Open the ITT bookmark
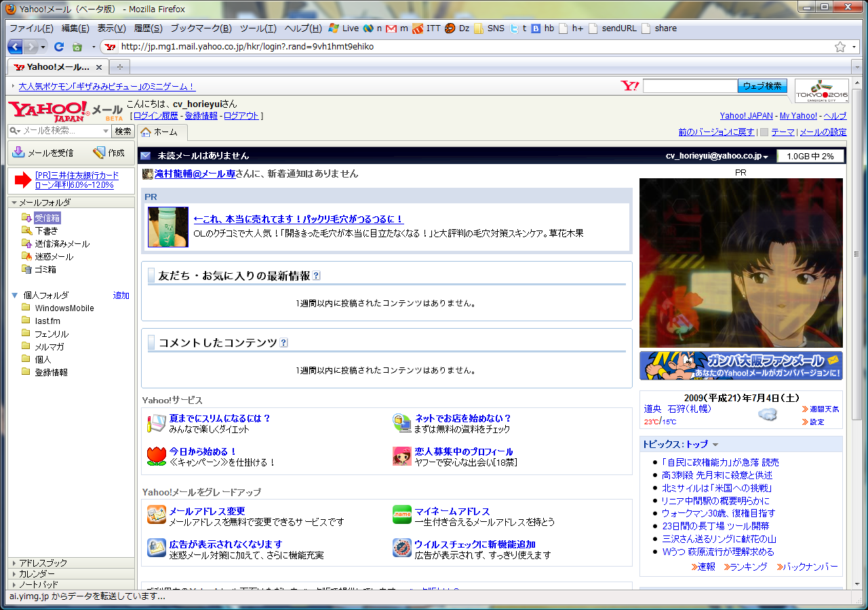The height and width of the screenshot is (610, 868). pos(427,28)
